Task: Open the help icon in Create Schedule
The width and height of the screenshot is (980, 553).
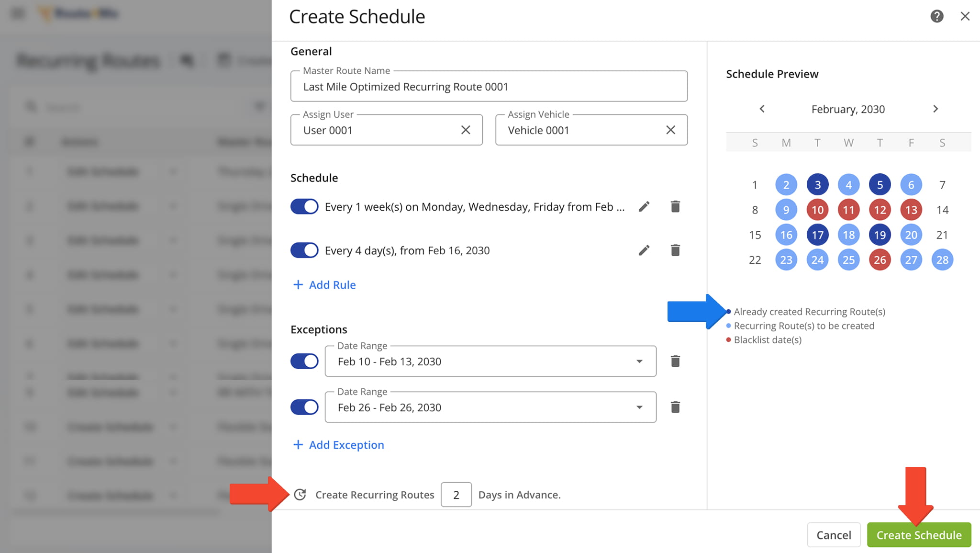Action: [936, 16]
